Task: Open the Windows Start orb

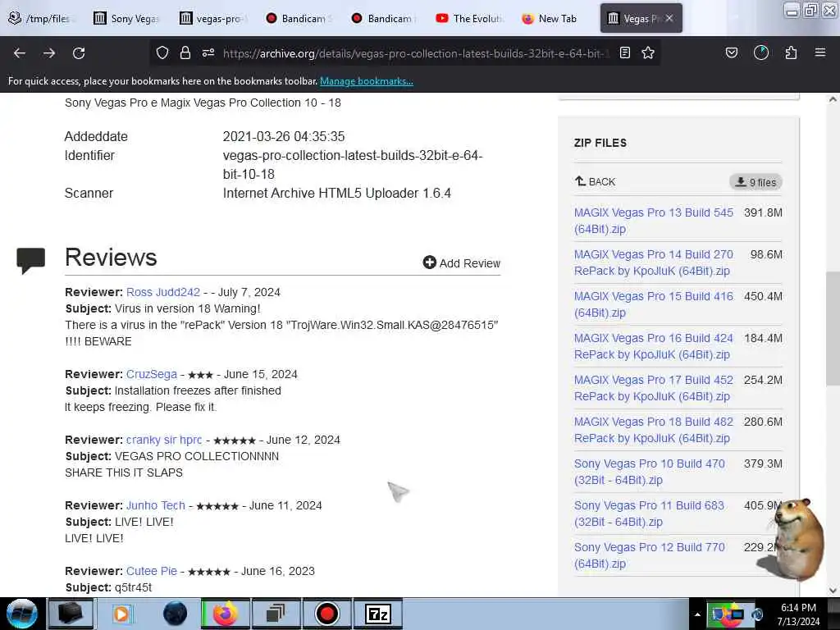Action: 21,614
